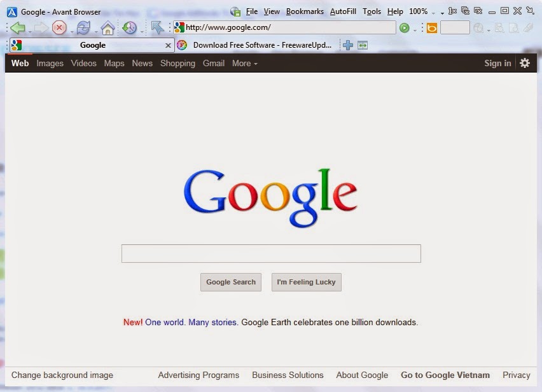Image resolution: width=542 pixels, height=392 pixels.
Task: Open Images in the Google bar
Action: coord(50,63)
